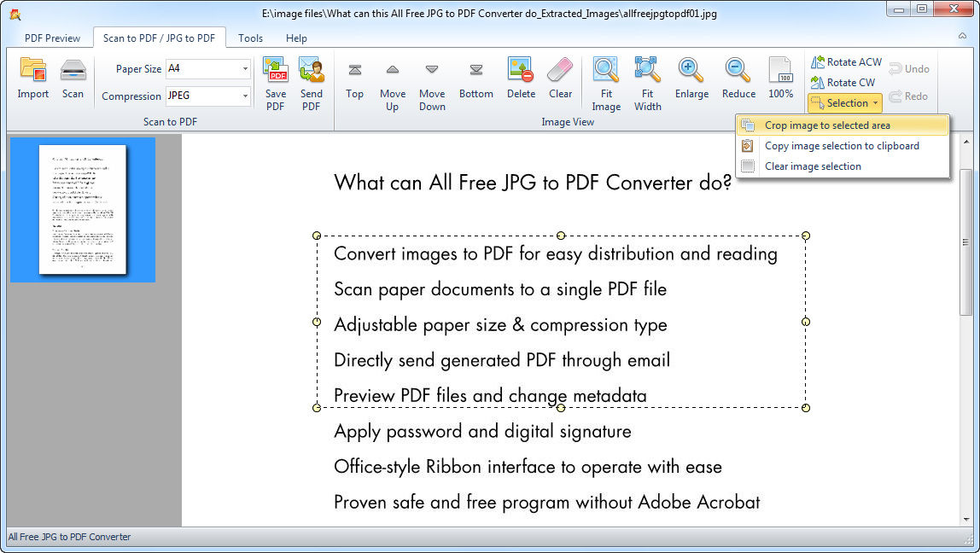Click "All Free JPG to PDF Converter" status text
The image size is (980, 553).
(69, 537)
